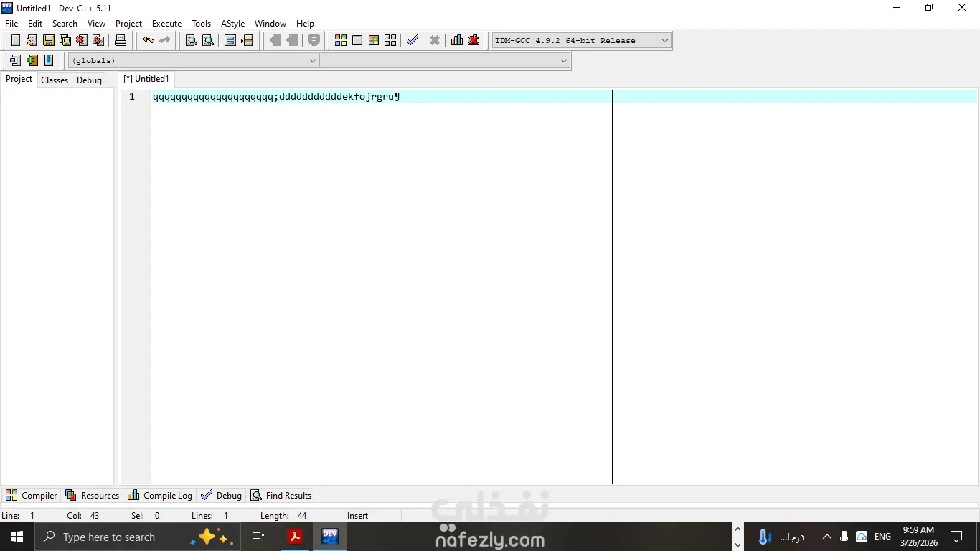The width and height of the screenshot is (980, 551).
Task: Click the Insert snippet icon on second toolbar
Action: point(15,60)
